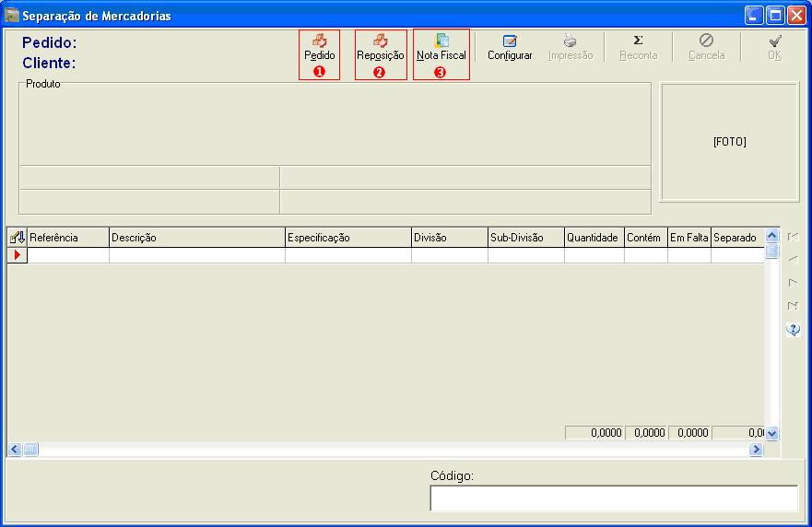Click the Quantidade column header
This screenshot has width=812, height=527.
coord(594,238)
